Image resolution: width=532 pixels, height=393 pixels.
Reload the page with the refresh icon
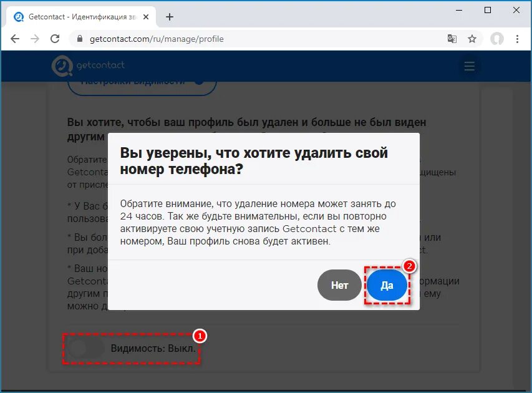coord(55,39)
